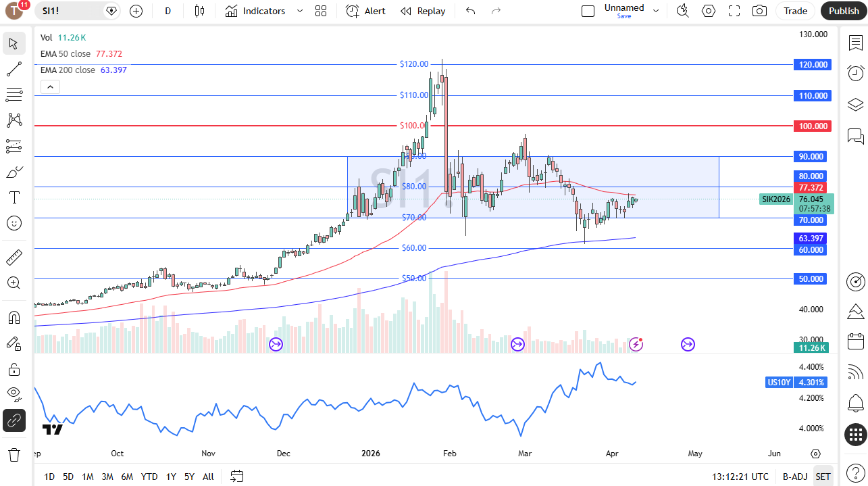This screenshot has width=868, height=486.
Task: Toggle the link drawings sync button
Action: [x=14, y=420]
